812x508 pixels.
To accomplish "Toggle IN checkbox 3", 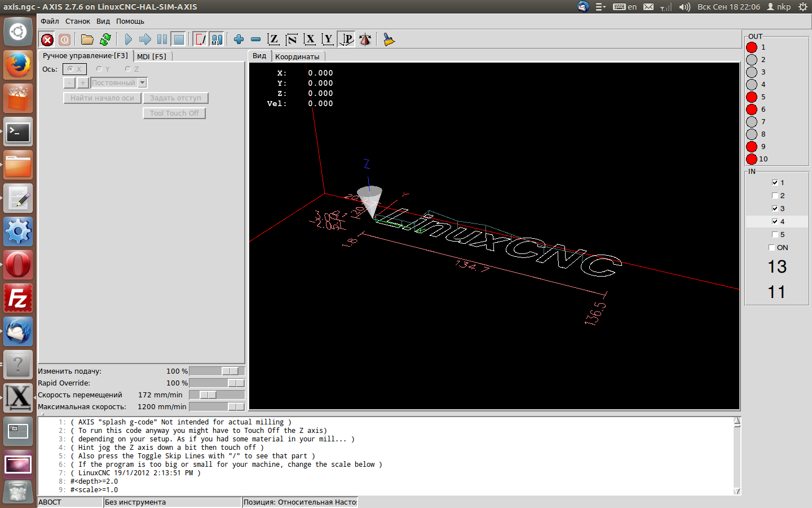I will (x=775, y=208).
